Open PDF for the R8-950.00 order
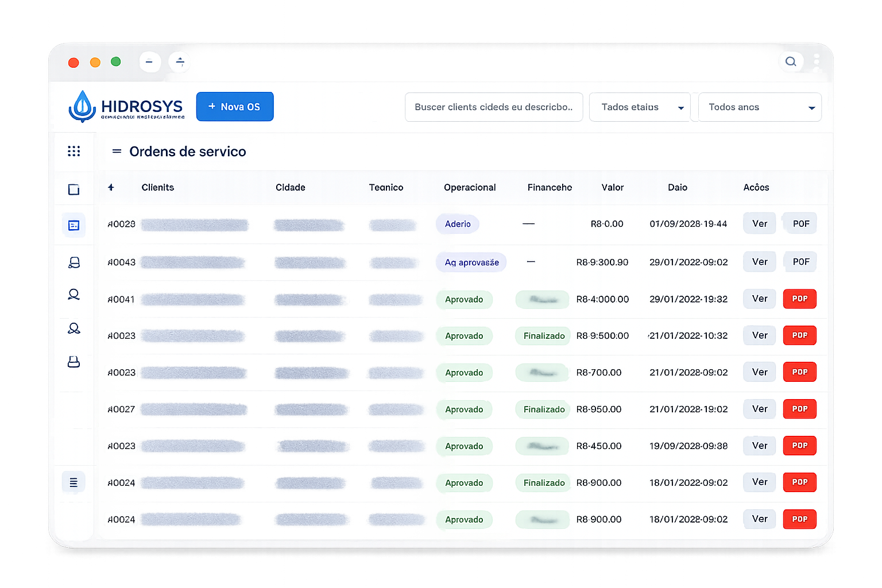The width and height of the screenshot is (882, 588). coord(799,409)
